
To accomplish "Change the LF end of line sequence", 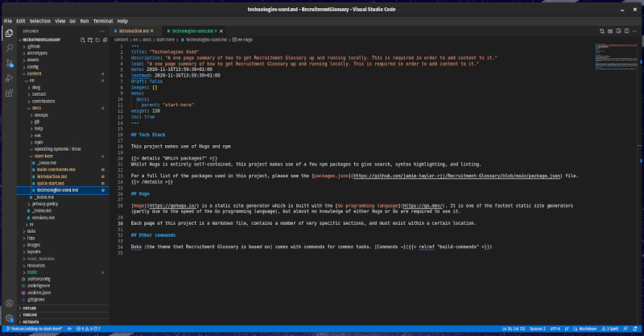I will pyautogui.click(x=567, y=329).
